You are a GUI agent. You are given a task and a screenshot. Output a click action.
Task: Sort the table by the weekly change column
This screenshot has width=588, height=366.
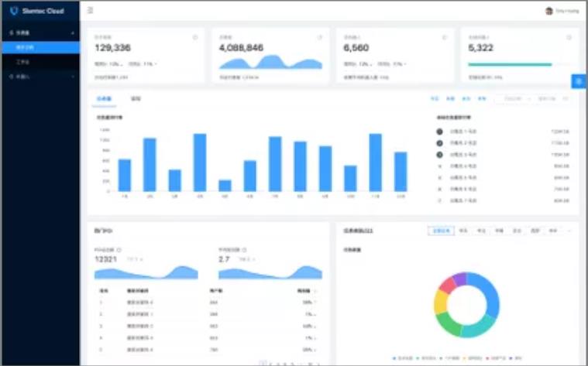tap(306, 291)
